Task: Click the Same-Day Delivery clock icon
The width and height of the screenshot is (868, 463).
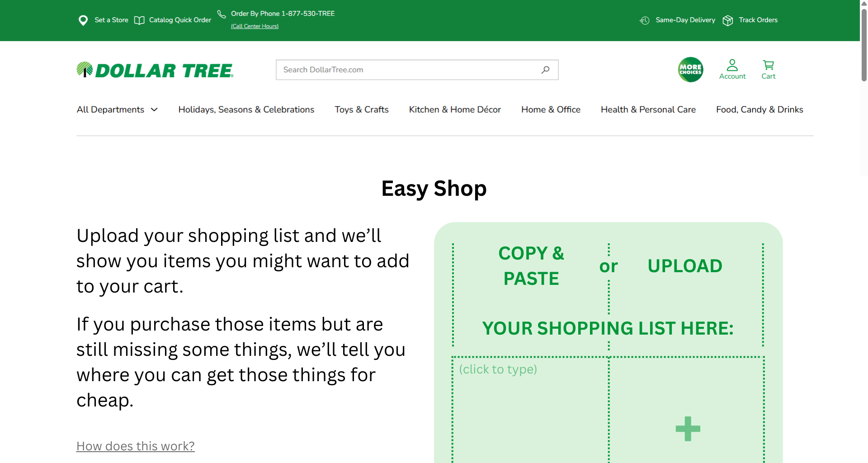Action: point(645,20)
